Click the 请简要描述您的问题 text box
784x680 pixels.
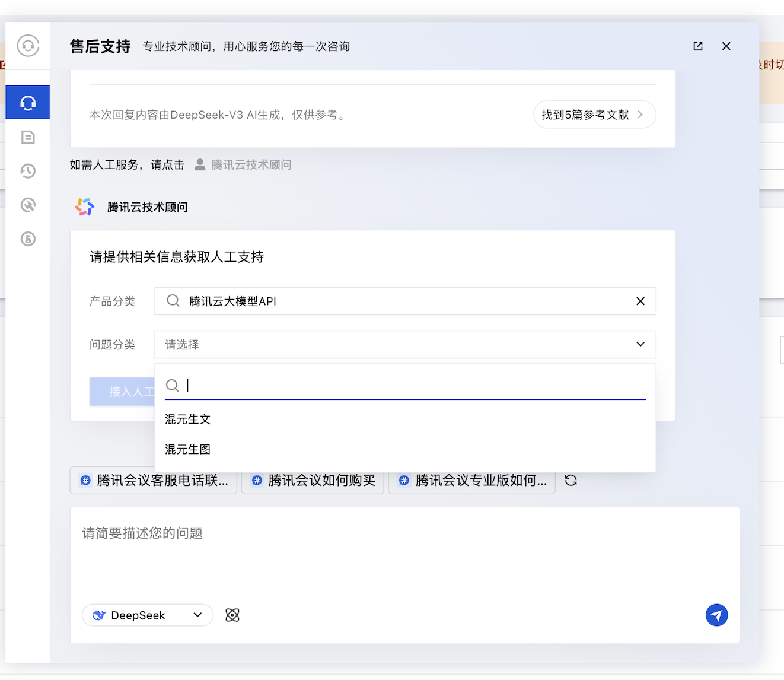(404, 552)
